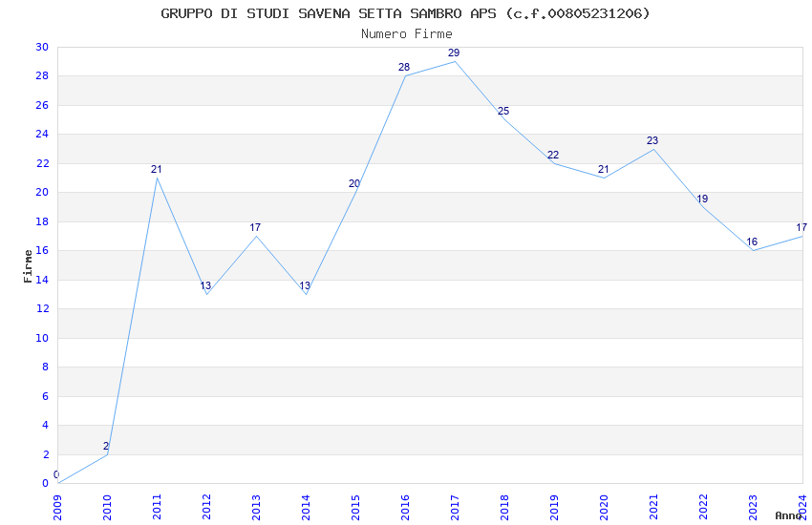This screenshot has width=812, height=525.
Task: Click the x-axis year 2019
Action: click(x=555, y=507)
